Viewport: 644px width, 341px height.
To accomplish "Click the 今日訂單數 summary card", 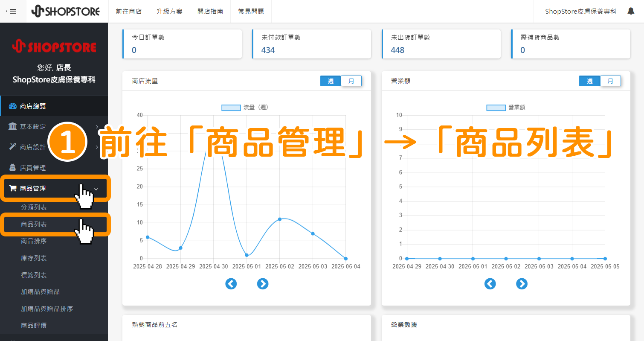I will [182, 44].
